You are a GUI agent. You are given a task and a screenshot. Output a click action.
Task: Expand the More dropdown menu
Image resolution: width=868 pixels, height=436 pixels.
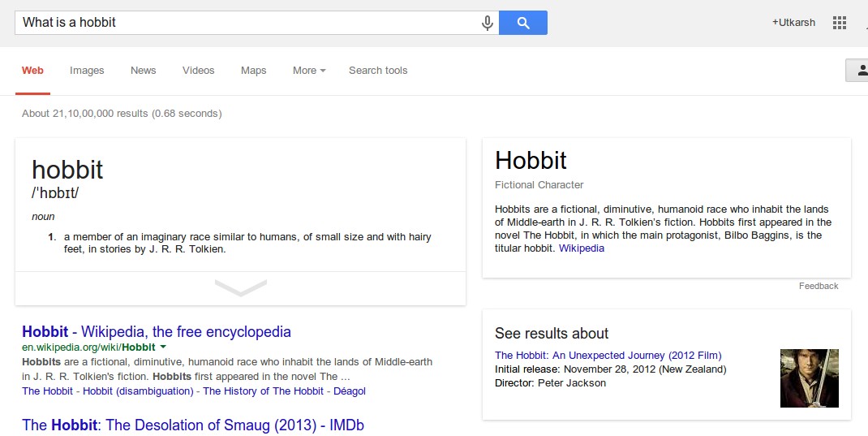tap(309, 71)
